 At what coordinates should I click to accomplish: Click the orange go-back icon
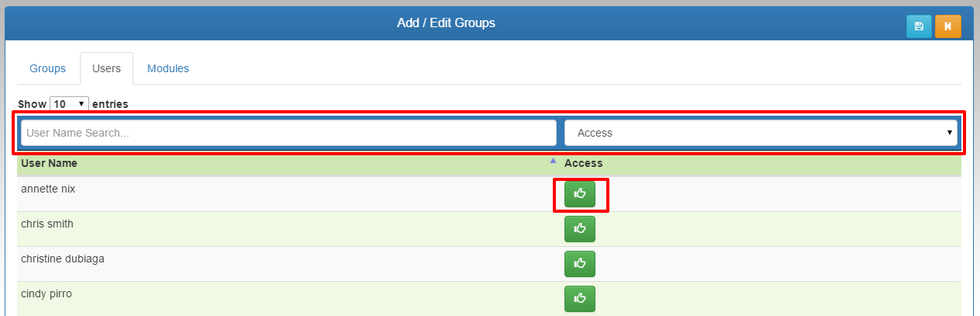tap(947, 26)
